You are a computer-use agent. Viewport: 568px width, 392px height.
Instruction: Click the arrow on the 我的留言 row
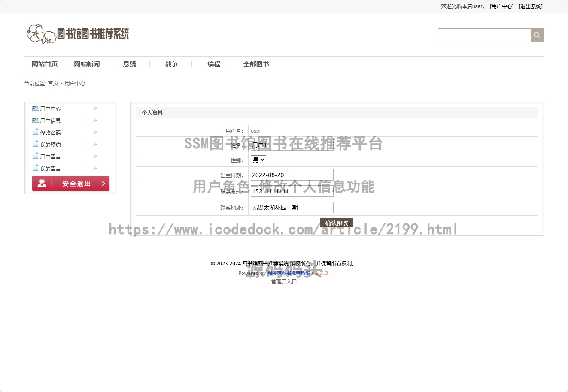click(x=95, y=168)
